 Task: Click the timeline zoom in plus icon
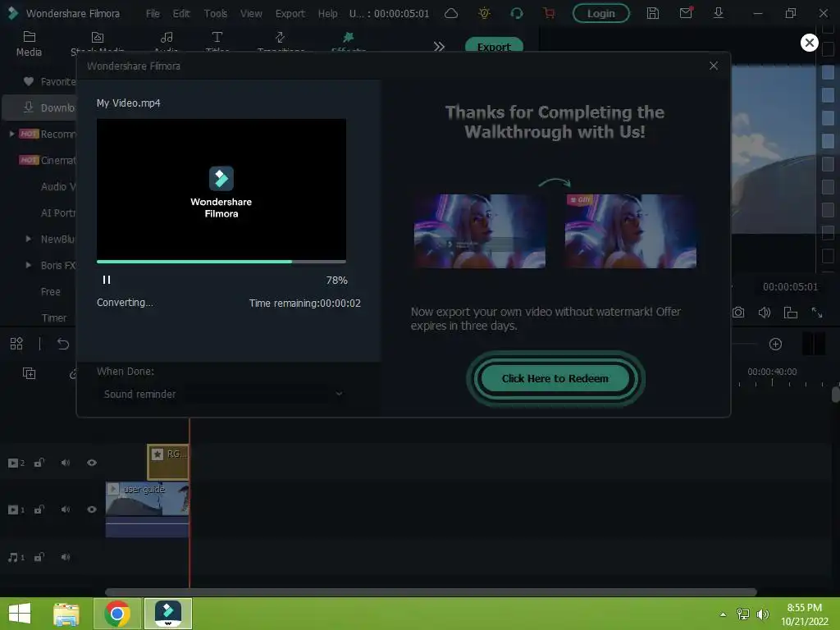point(775,344)
